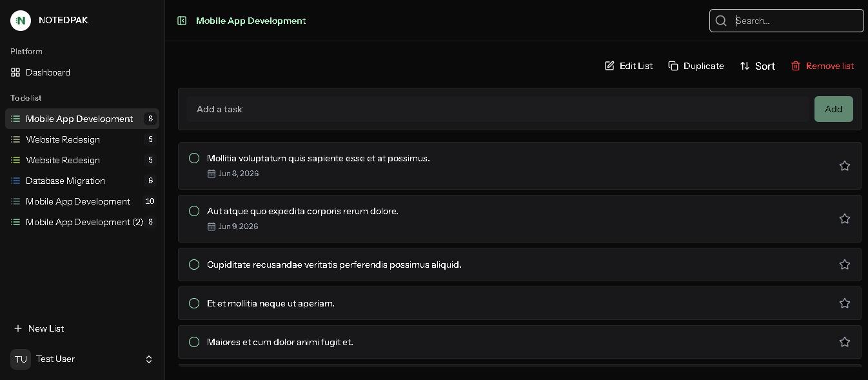
Task: Click the lime-green list icon of Website Redesign
Action: point(15,160)
